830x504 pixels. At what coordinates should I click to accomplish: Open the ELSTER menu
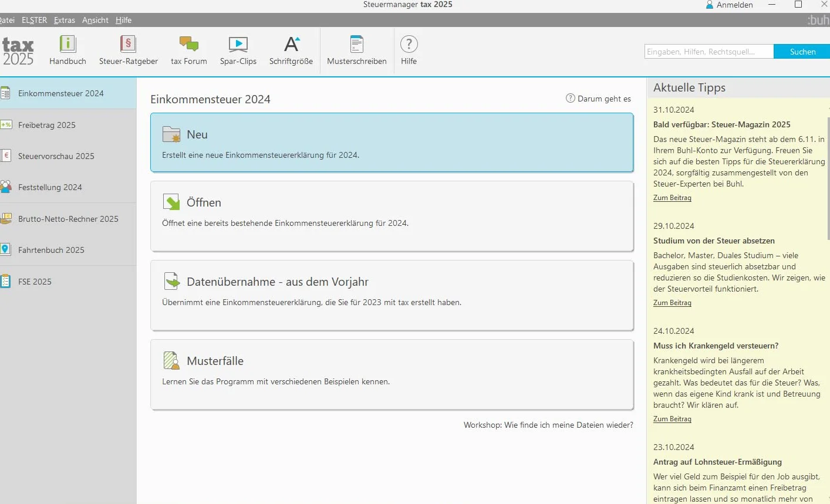click(34, 20)
